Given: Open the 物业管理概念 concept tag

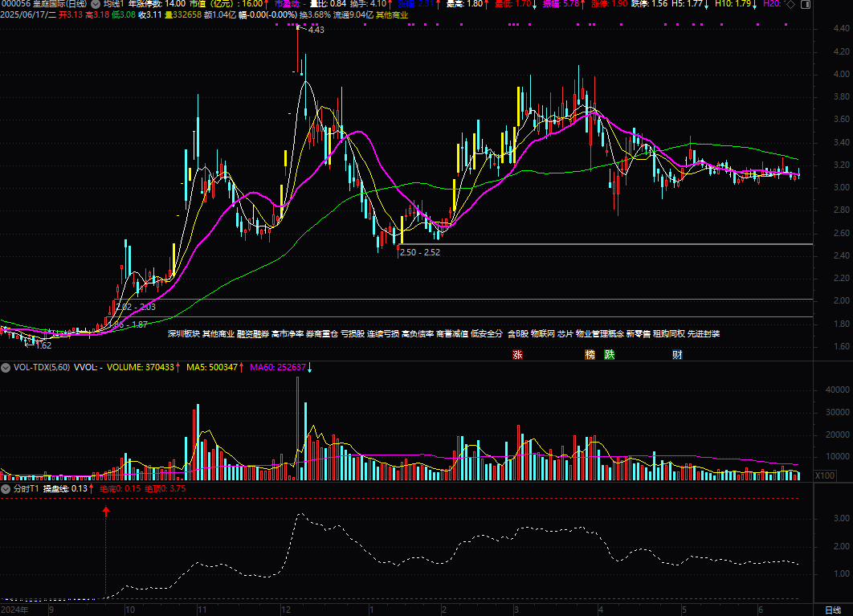Looking at the screenshot, I should (x=600, y=333).
